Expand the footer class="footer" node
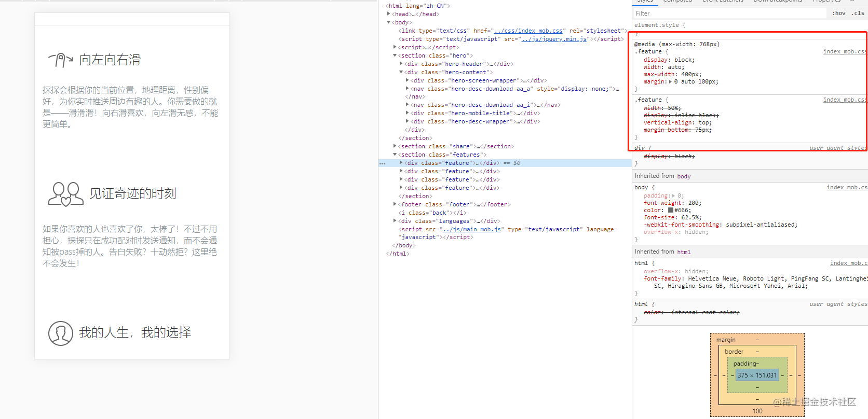The image size is (868, 419). [x=395, y=204]
